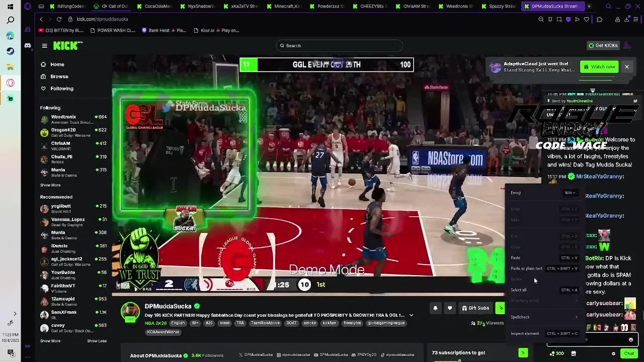Click the Watch now button
644x362 pixels.
click(x=599, y=67)
